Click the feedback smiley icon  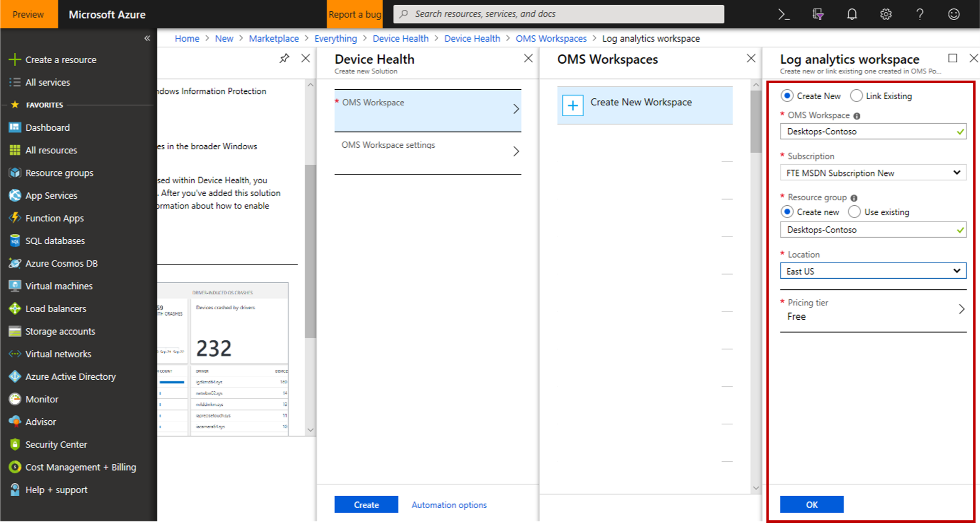pyautogui.click(x=954, y=14)
